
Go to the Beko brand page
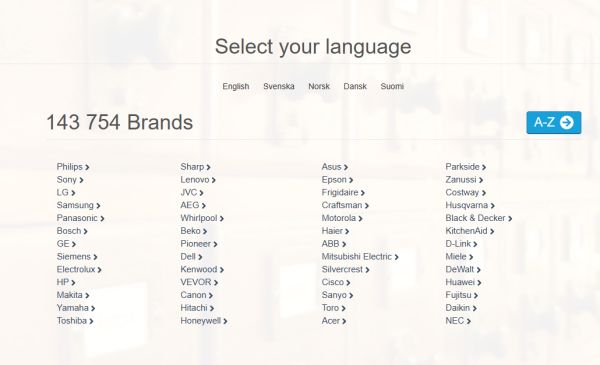point(194,231)
